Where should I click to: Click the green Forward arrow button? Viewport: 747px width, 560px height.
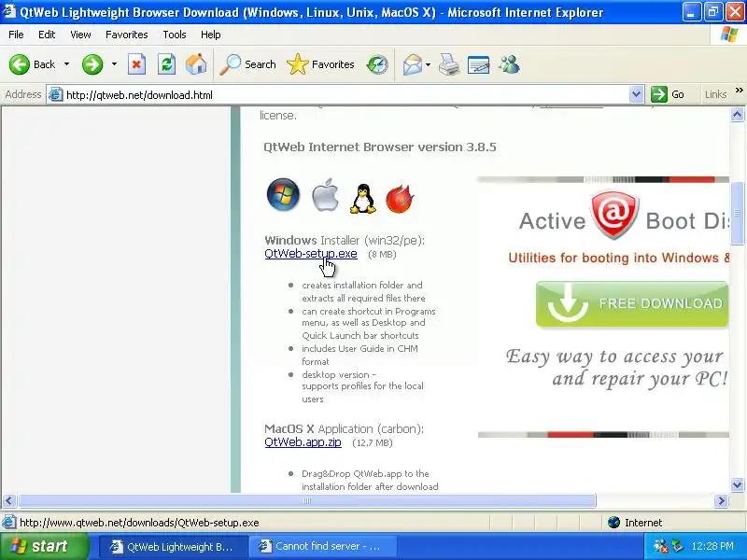click(x=92, y=64)
